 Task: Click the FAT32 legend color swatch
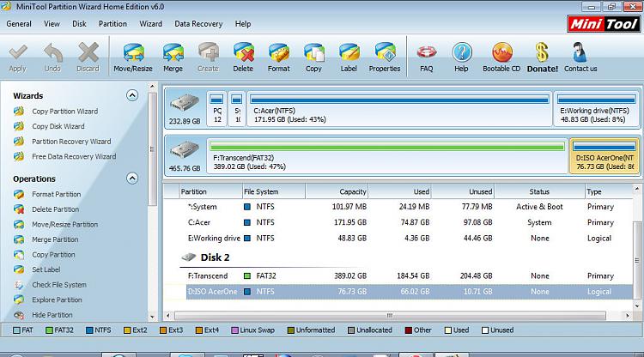(x=49, y=330)
